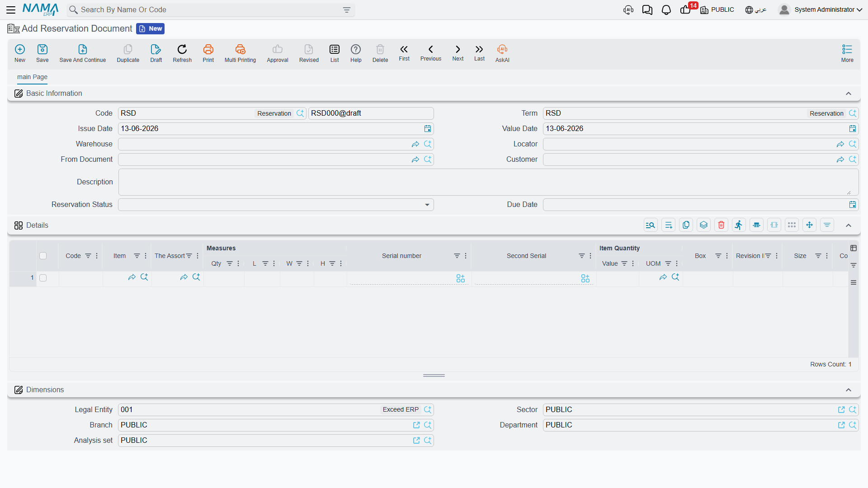Open serial number entry icon in row 1
The height and width of the screenshot is (488, 868).
tap(461, 278)
